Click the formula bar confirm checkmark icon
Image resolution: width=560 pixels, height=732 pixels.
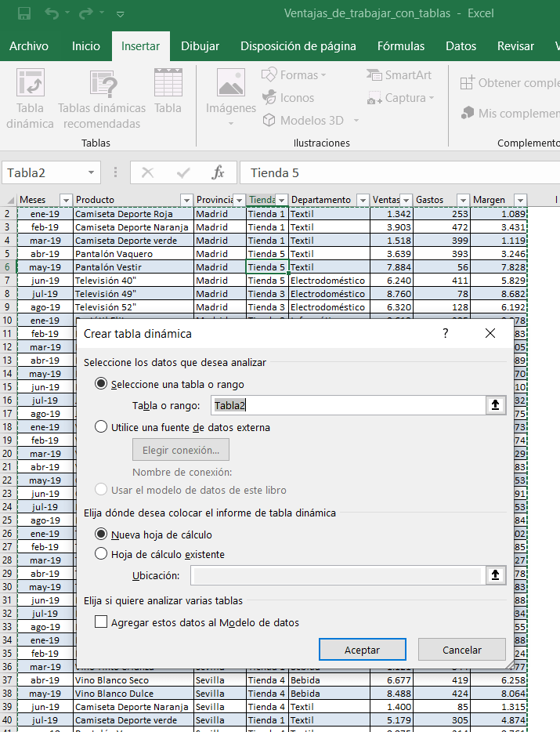click(183, 173)
